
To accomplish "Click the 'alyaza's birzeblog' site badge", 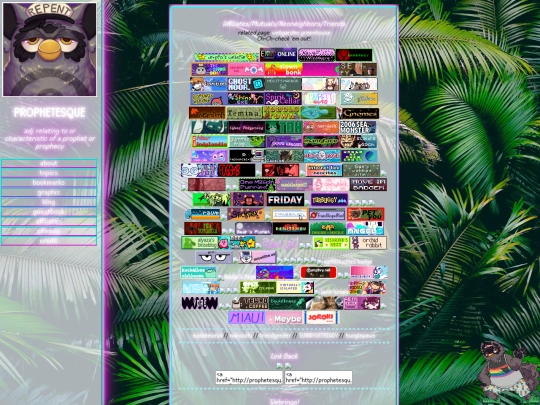I will click(200, 243).
